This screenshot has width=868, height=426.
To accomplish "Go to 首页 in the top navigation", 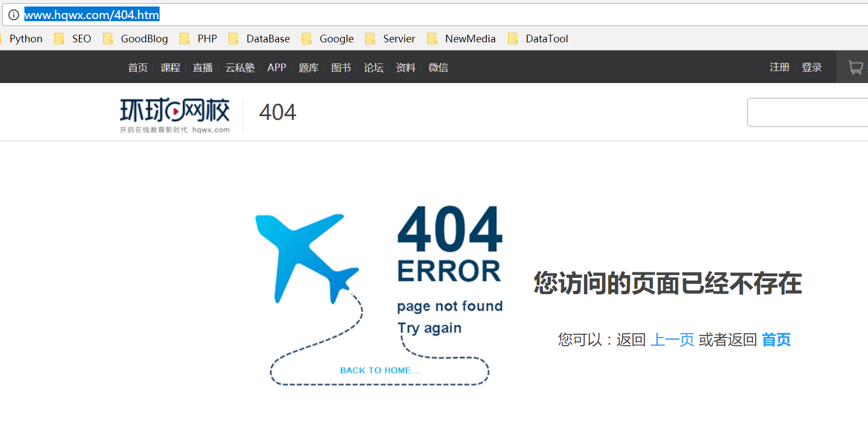I will pyautogui.click(x=138, y=67).
